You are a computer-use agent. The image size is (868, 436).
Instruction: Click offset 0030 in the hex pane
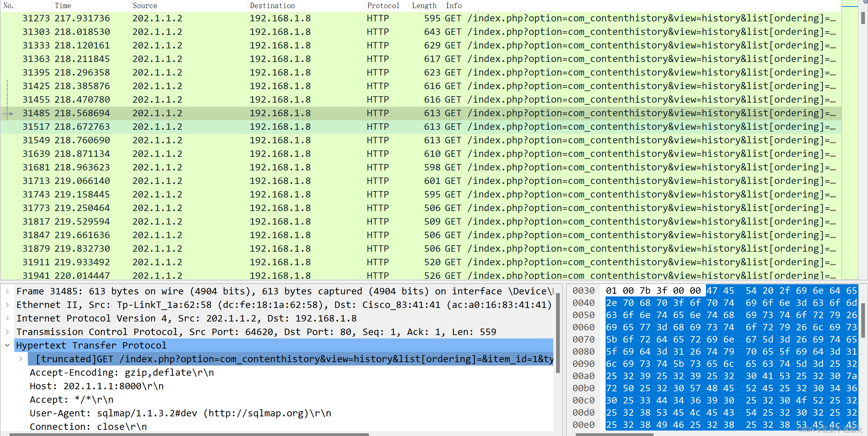(584, 290)
